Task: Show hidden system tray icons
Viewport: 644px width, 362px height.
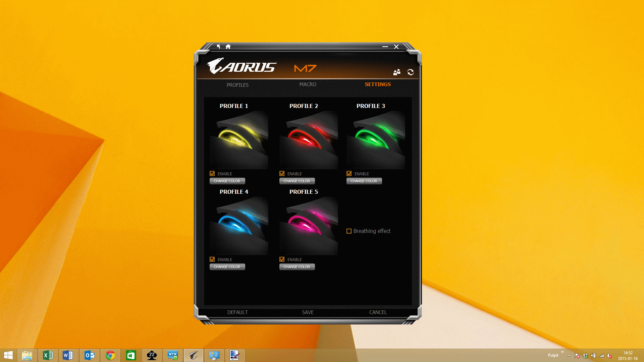Action: [x=569, y=356]
